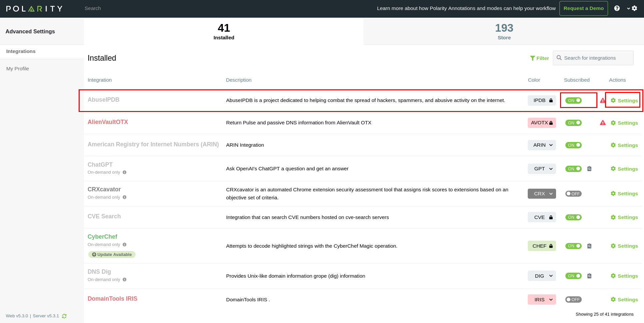Click the locked AVOTX color tag

pyautogui.click(x=542, y=123)
